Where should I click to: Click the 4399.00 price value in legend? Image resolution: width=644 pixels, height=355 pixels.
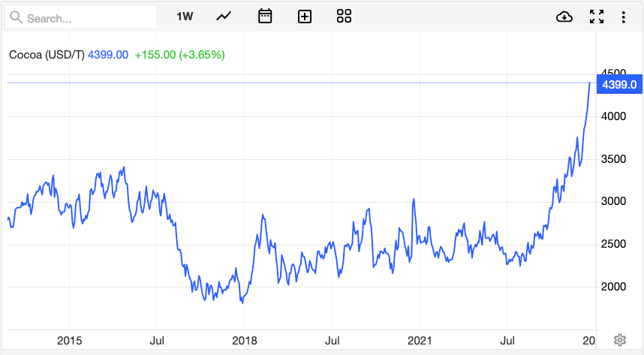point(108,55)
